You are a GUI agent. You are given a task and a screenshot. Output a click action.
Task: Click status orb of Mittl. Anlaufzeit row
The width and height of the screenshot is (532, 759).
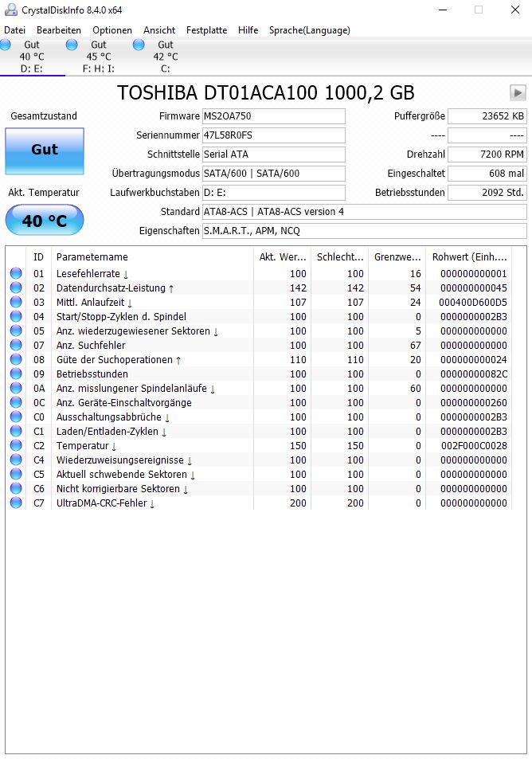16,302
